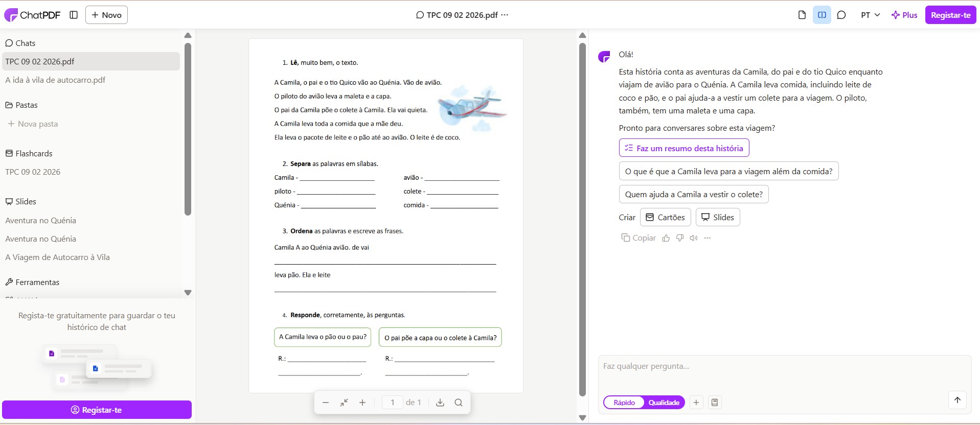Click sidebar scroll down arrow
Image resolution: width=980 pixels, height=425 pixels.
tap(188, 293)
